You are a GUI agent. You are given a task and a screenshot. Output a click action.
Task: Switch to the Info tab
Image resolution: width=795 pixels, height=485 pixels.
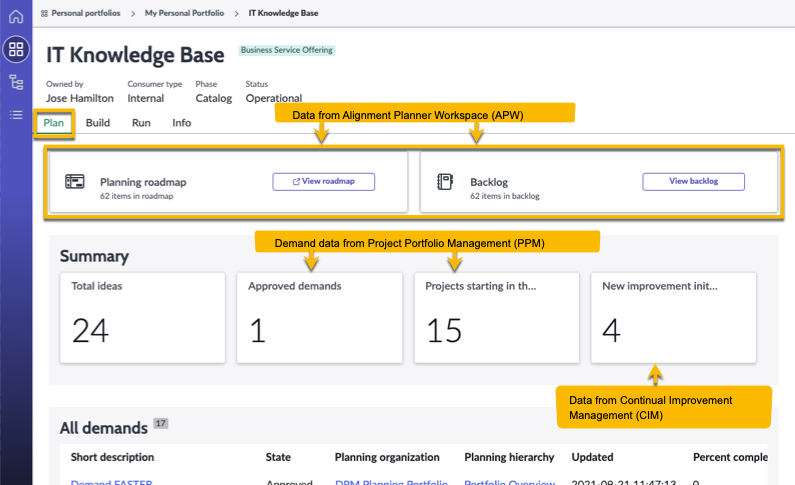pyautogui.click(x=182, y=123)
